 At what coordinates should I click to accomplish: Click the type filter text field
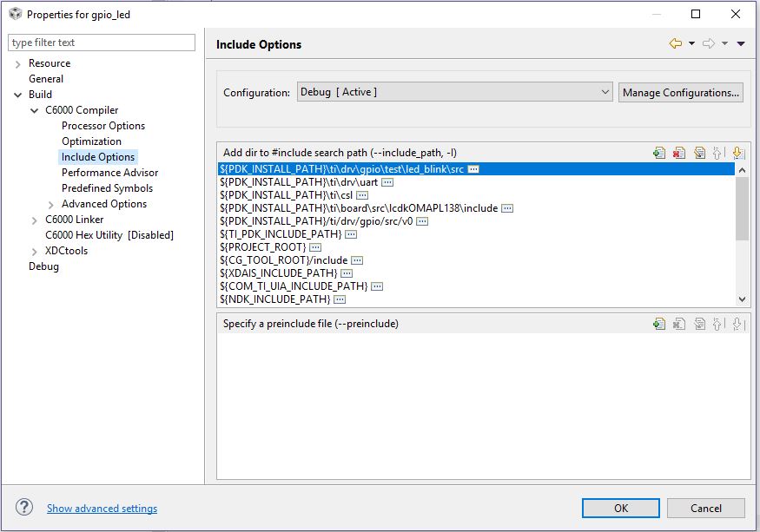pos(102,43)
